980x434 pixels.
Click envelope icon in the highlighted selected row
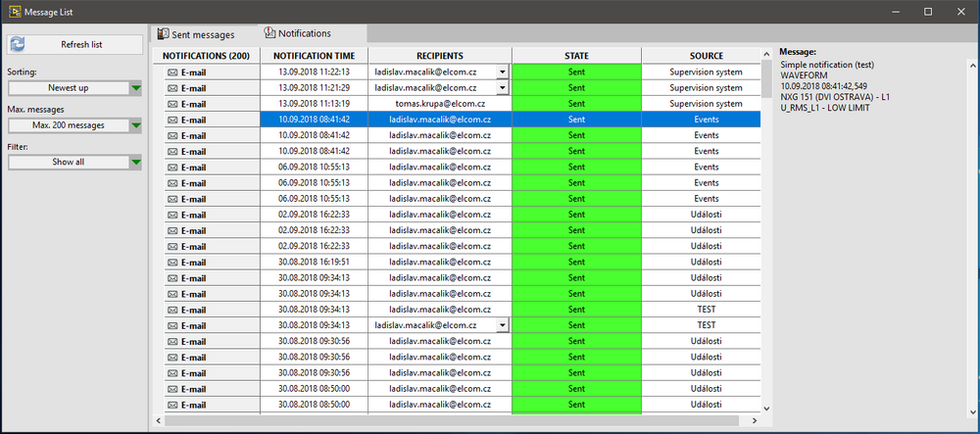(x=172, y=120)
